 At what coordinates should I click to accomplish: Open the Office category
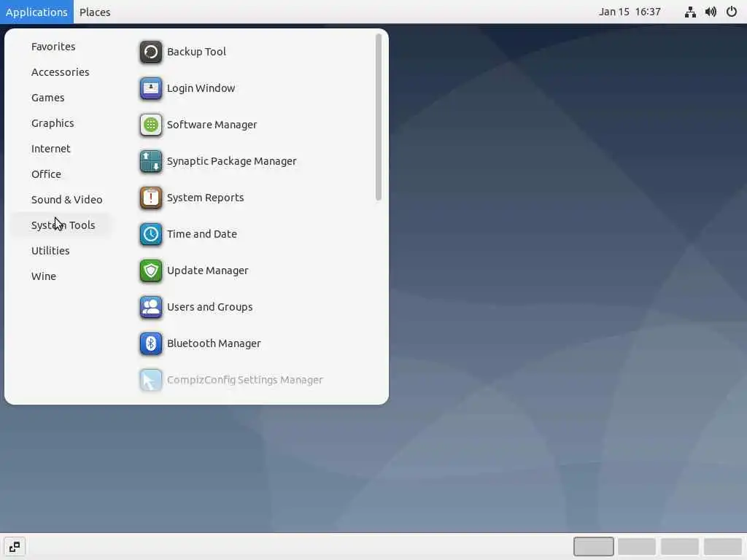[x=46, y=174]
